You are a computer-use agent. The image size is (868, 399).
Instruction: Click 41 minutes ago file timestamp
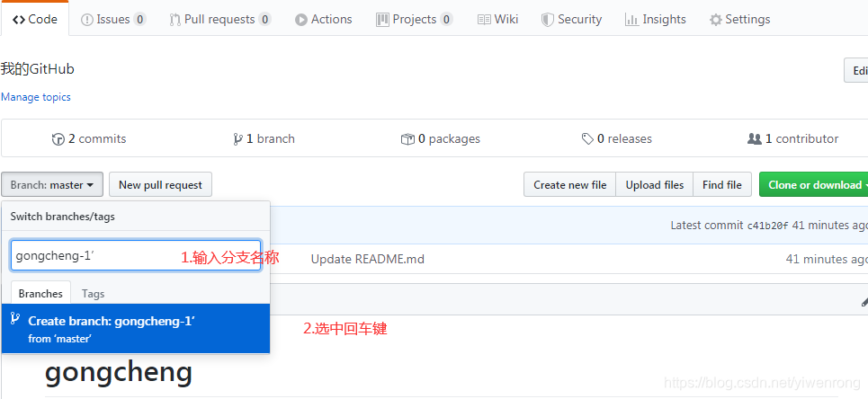pos(827,259)
